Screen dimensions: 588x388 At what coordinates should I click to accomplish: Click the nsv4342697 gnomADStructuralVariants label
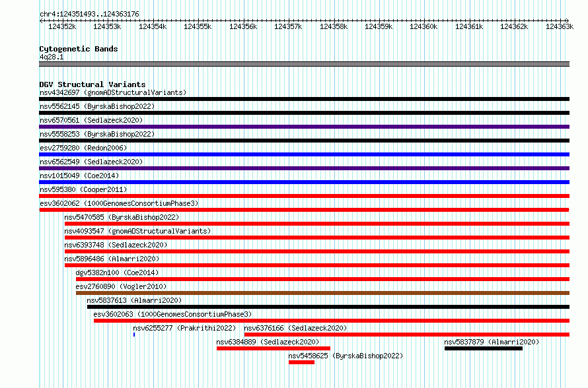113,92
